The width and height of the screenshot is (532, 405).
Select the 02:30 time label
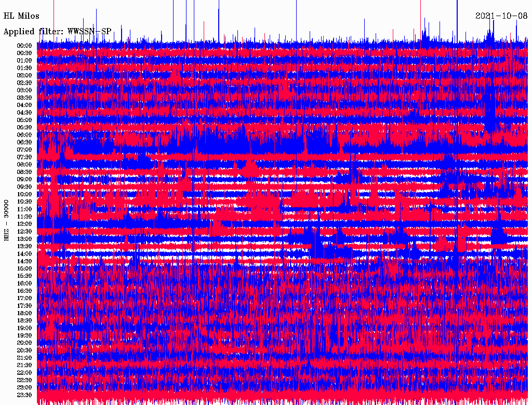pos(24,83)
